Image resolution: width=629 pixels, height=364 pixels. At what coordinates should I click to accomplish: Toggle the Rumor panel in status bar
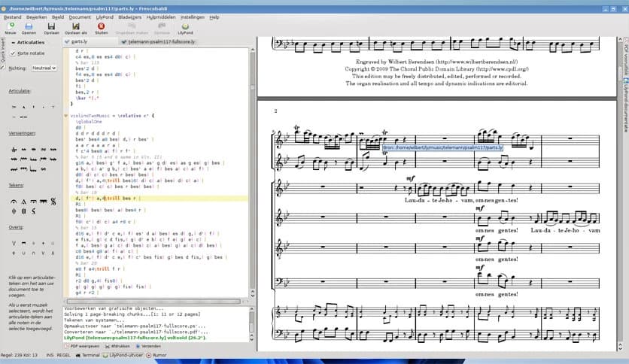coord(156,353)
